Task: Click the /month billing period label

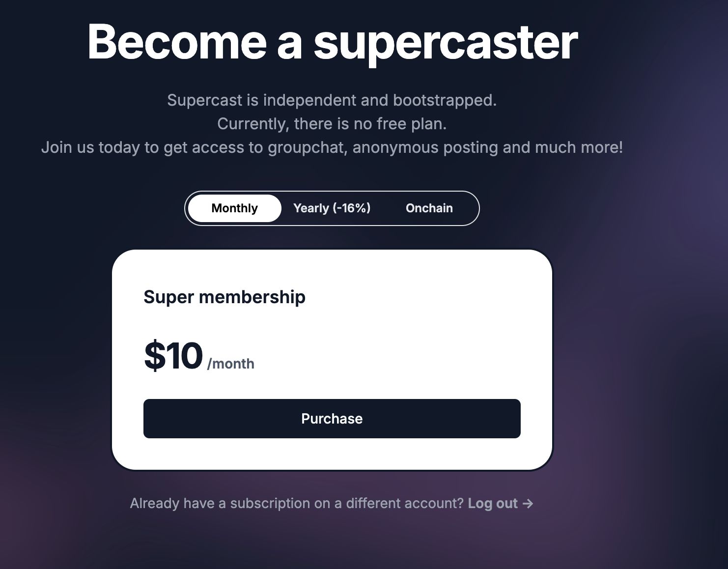Action: click(231, 364)
